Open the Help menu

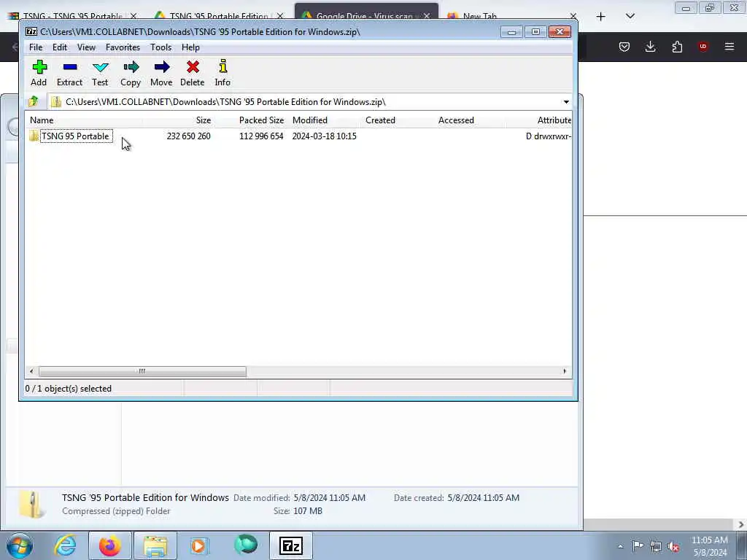click(190, 47)
